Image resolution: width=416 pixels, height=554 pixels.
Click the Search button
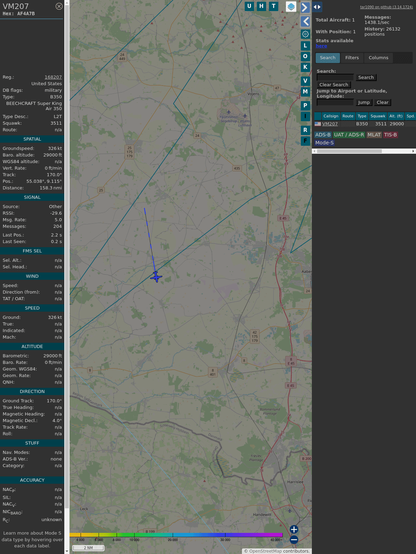pos(366,77)
